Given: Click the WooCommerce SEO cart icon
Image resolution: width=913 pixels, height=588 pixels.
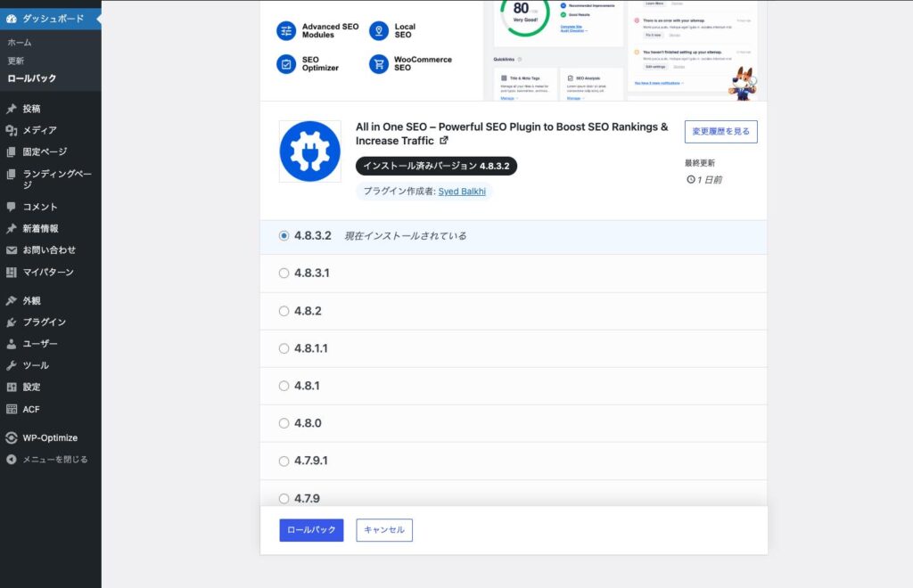Looking at the screenshot, I should click(378, 64).
